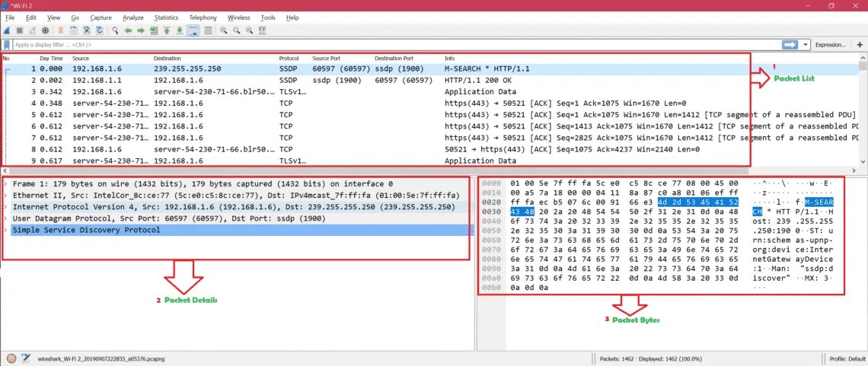The height and width of the screenshot is (366, 868).
Task: Sort by the Day Time column header
Action: pyautogui.click(x=51, y=58)
